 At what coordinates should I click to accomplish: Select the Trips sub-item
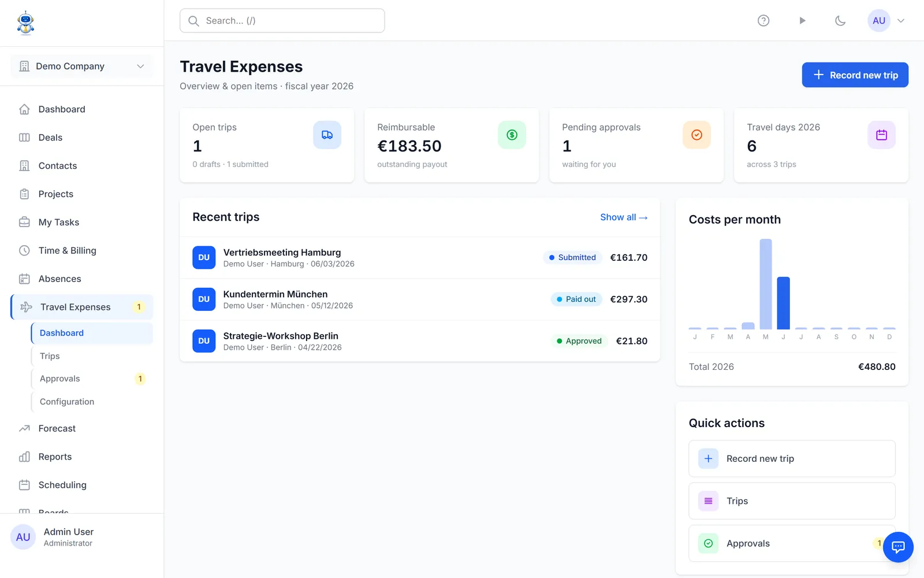[x=92, y=356]
